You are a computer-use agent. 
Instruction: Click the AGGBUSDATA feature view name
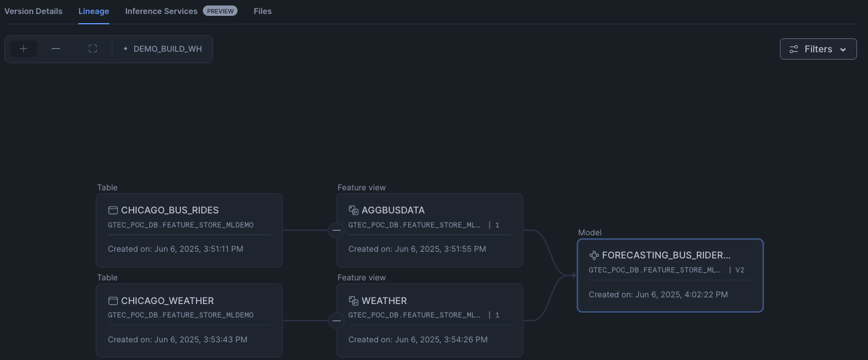(393, 210)
